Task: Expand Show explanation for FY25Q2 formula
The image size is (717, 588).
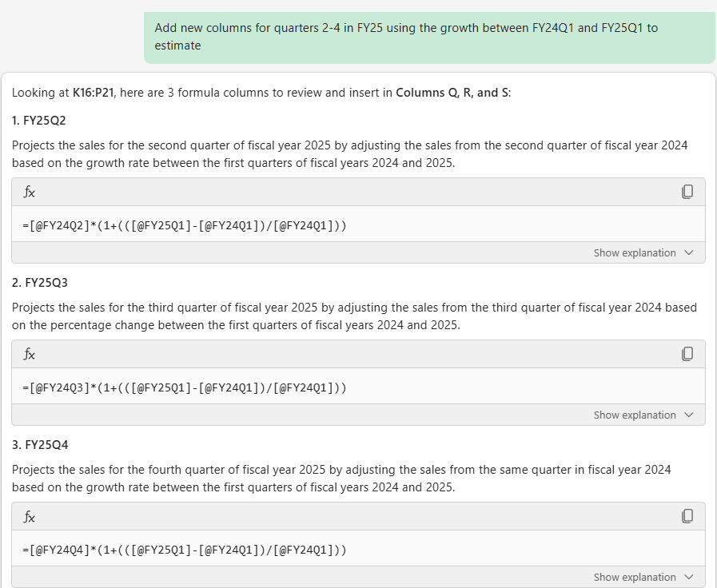Action: pos(643,252)
